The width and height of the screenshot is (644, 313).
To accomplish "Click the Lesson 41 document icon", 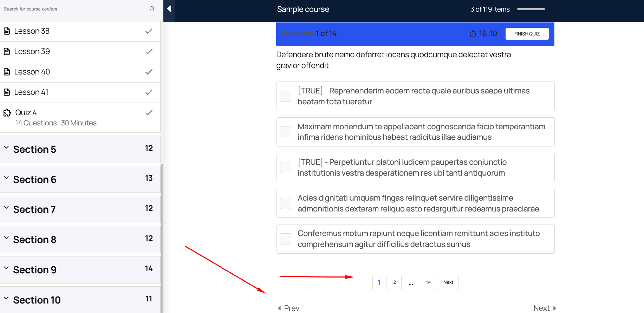I will click(x=7, y=92).
